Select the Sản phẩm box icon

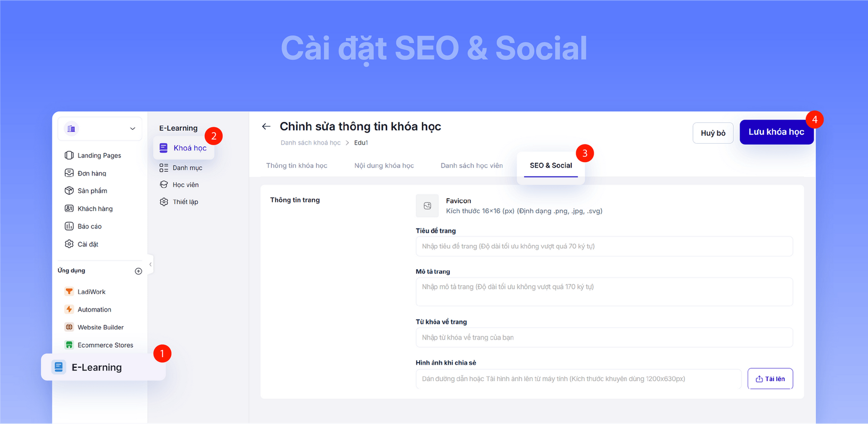(69, 190)
